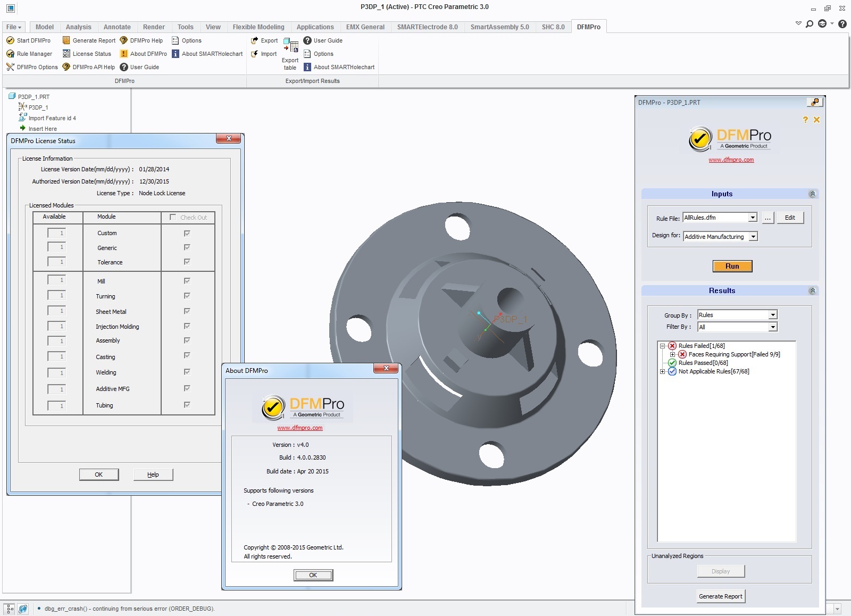Open Options in the DFMPro group
The height and width of the screenshot is (616, 851).
(x=187, y=40)
